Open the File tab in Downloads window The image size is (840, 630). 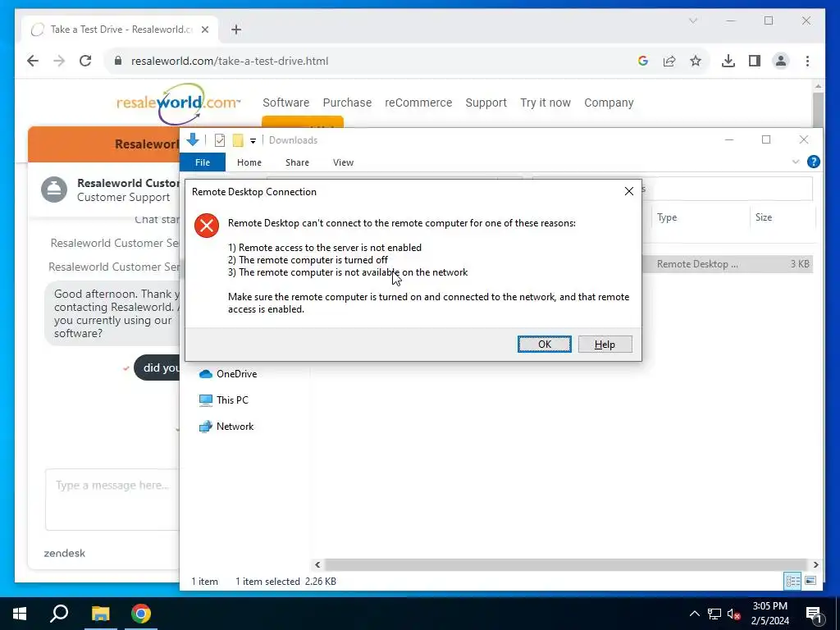pyautogui.click(x=203, y=162)
